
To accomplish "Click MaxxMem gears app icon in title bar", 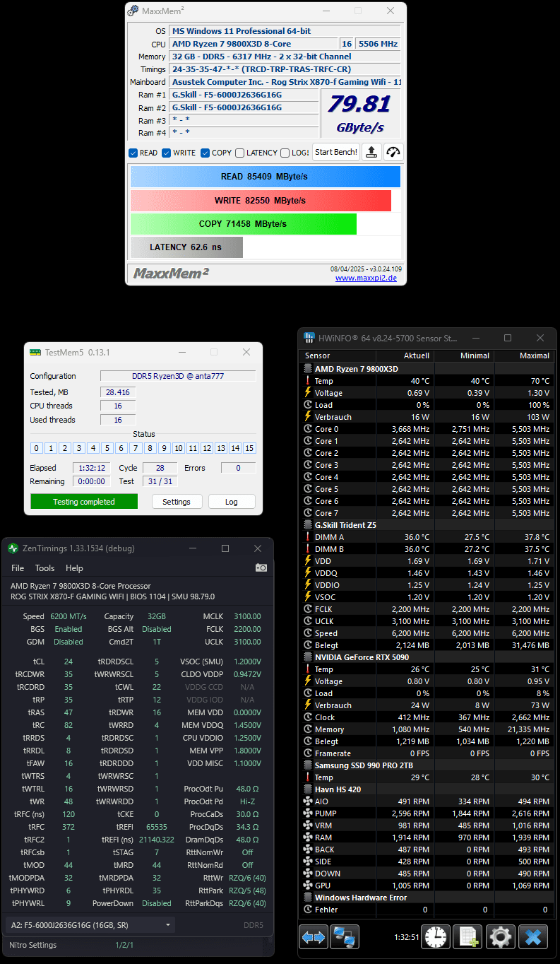I will pos(133,11).
